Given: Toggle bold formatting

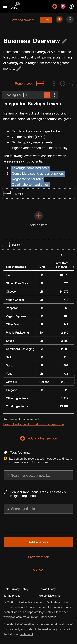Looking at the screenshot, I should (x=27, y=95).
